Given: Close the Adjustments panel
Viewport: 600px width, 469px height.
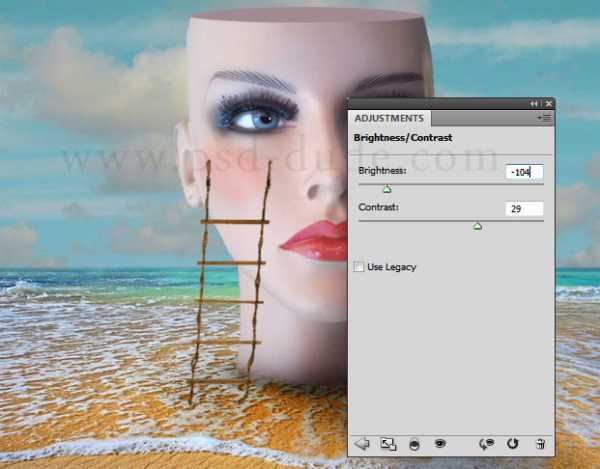Looking at the screenshot, I should [x=549, y=104].
